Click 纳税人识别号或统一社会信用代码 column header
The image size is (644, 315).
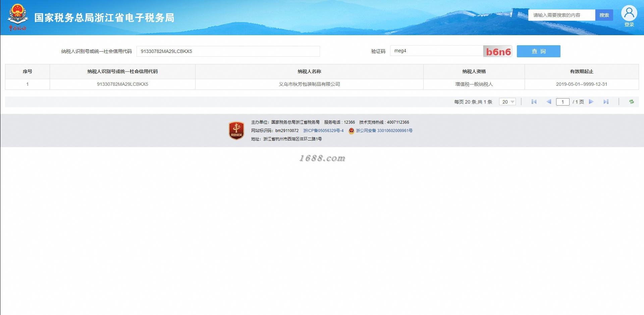122,71
